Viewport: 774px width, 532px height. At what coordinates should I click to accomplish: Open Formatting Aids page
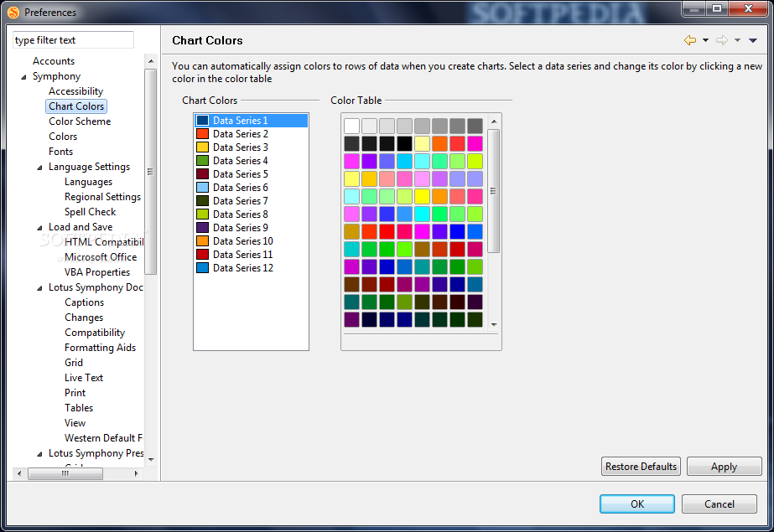tap(100, 348)
